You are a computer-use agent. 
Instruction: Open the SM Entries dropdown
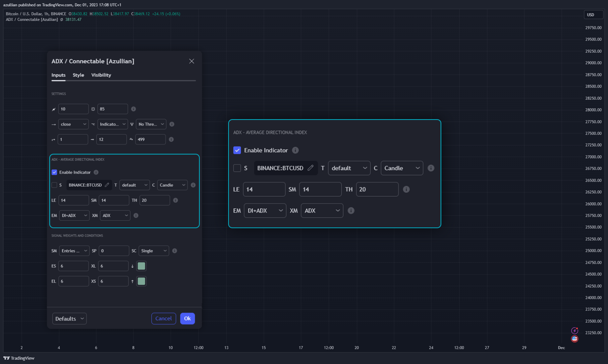coord(74,251)
